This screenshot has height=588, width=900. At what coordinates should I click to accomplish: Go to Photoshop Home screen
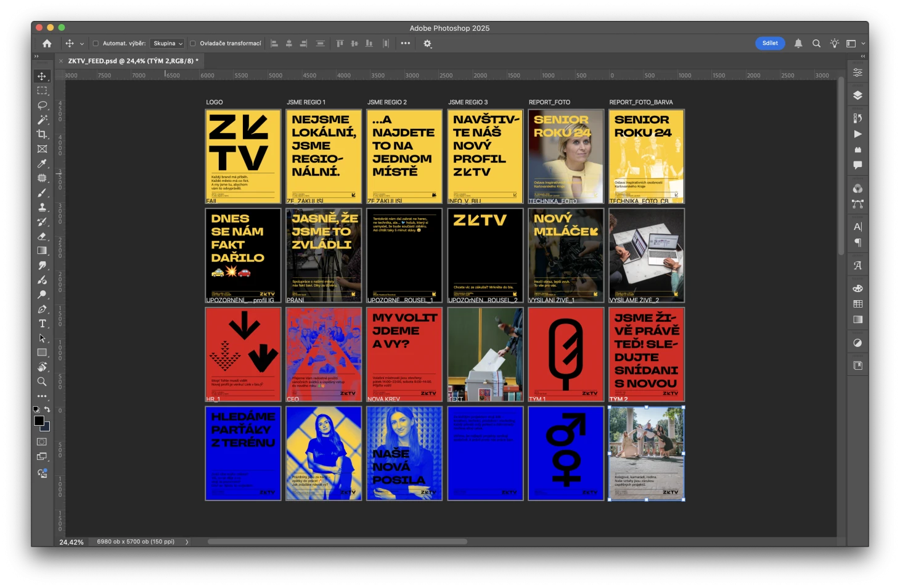click(47, 44)
